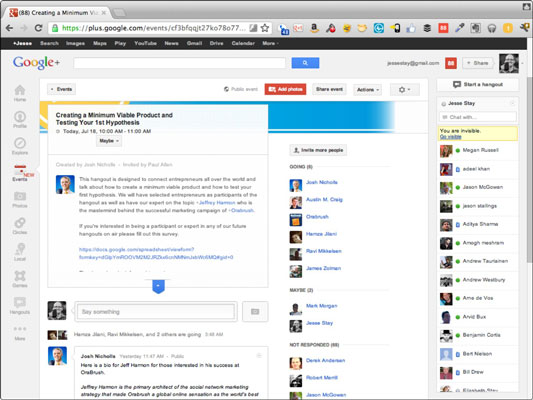Image resolution: width=533 pixels, height=400 pixels.
Task: Click the Chat with input field
Action: click(478, 117)
